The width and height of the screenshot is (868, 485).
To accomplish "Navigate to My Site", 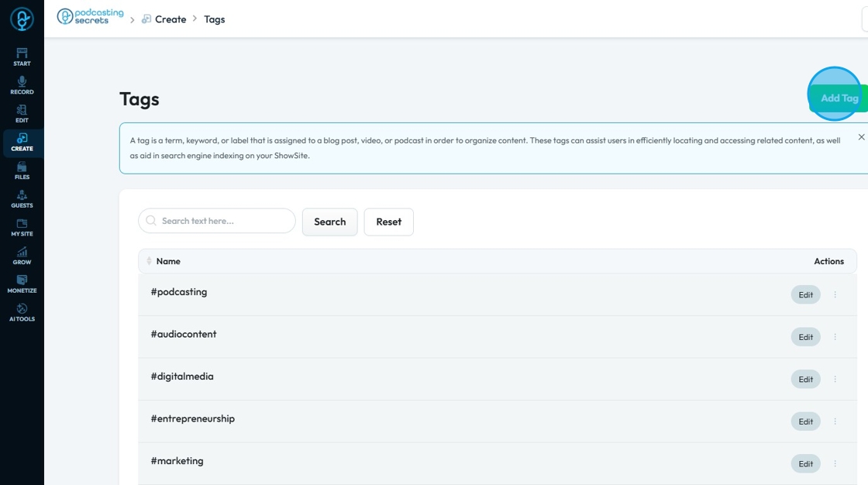I will (22, 227).
